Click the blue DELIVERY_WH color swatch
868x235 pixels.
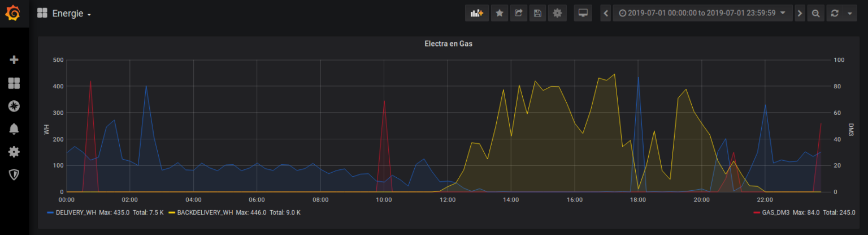[50, 212]
